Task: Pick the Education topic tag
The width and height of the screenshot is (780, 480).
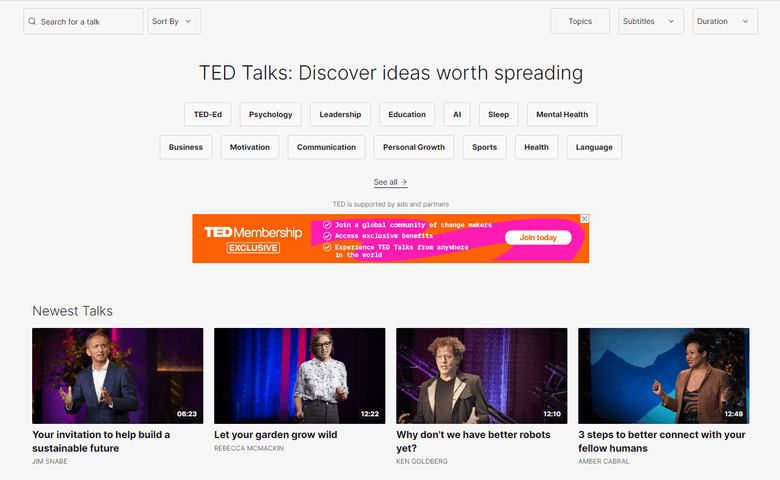Action: coord(407,114)
